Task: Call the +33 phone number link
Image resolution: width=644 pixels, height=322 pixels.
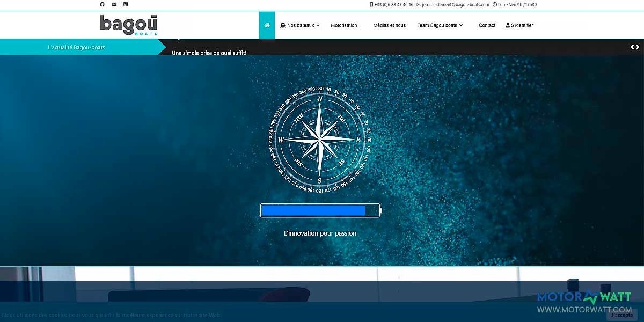Action: click(x=392, y=4)
